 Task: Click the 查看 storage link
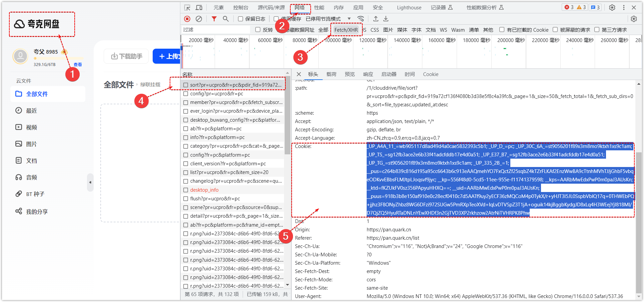[78, 65]
